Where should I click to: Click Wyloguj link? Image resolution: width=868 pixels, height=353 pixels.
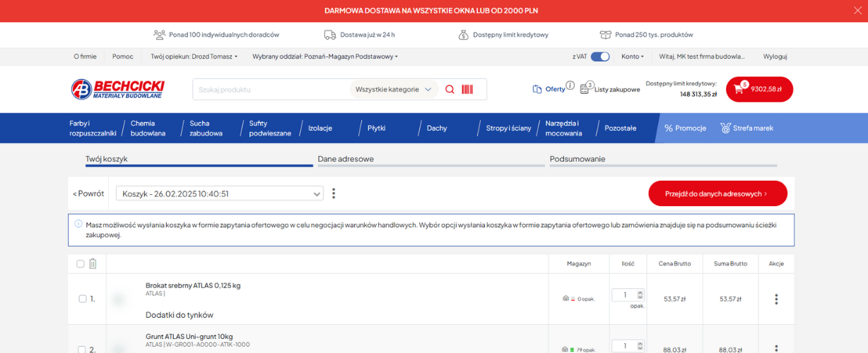pyautogui.click(x=775, y=56)
